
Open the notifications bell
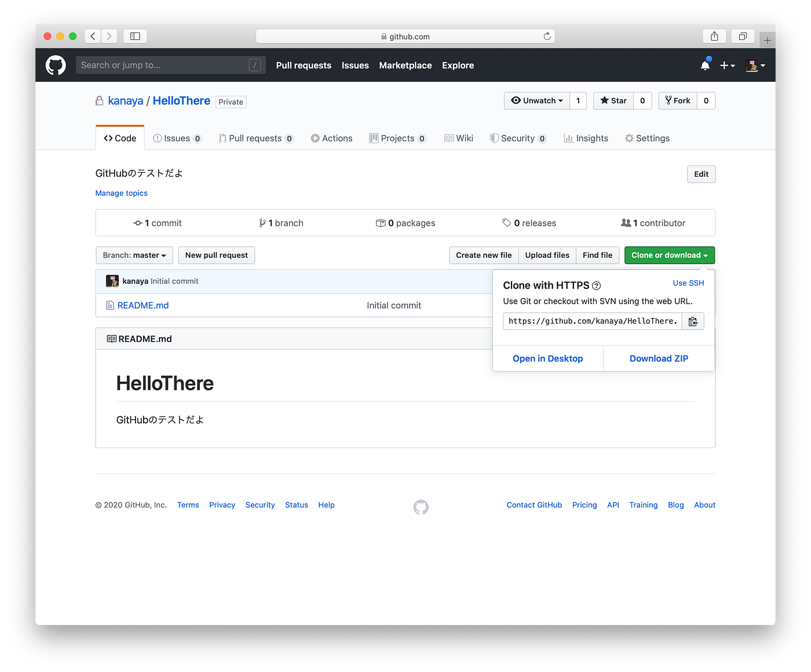705,65
